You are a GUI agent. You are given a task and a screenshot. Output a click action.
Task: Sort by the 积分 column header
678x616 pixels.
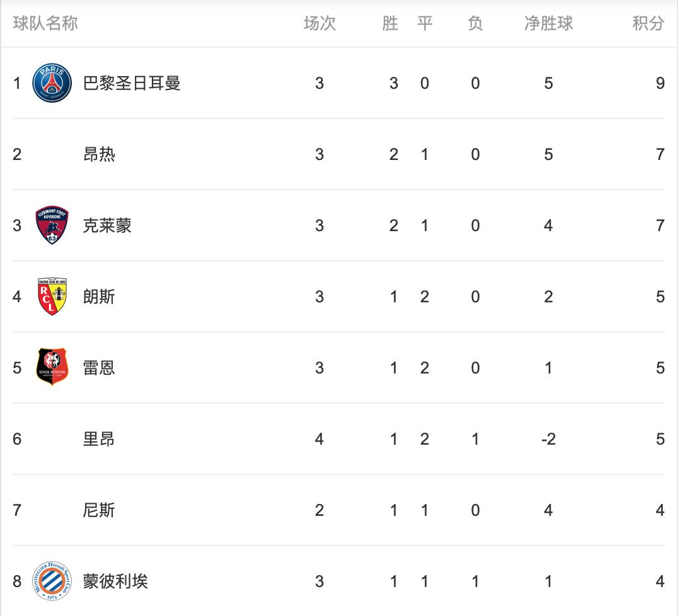coord(648,24)
